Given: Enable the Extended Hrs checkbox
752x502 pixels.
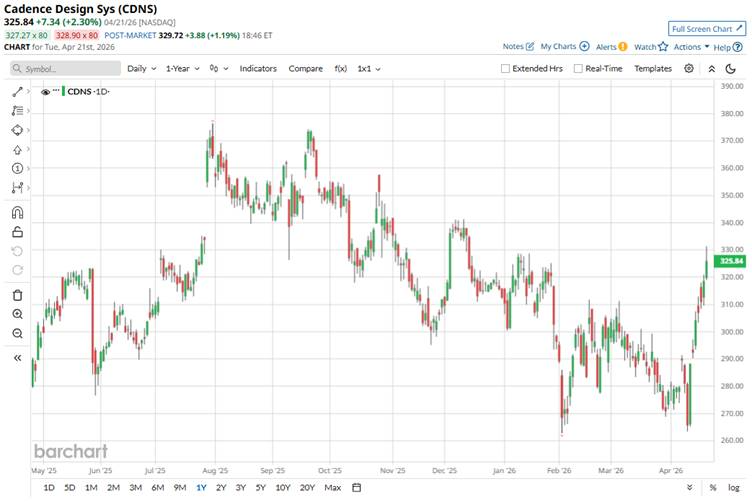Looking at the screenshot, I should [505, 69].
